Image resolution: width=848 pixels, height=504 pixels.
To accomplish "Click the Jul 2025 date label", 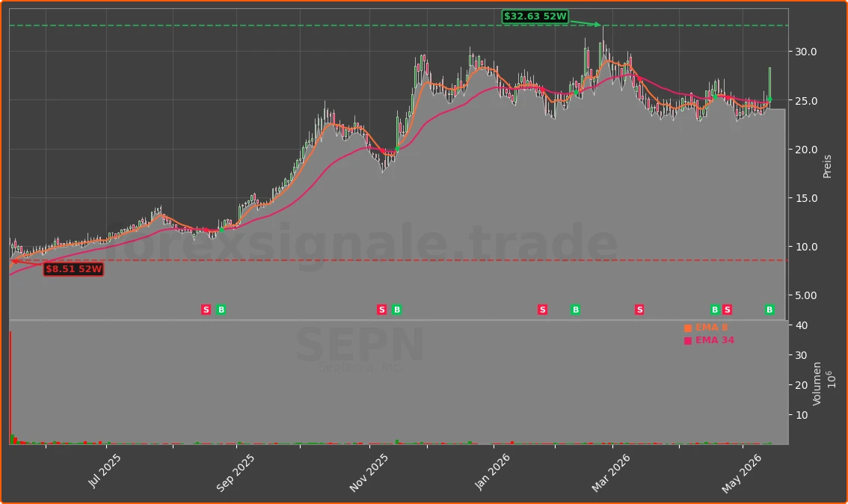I will point(104,471).
